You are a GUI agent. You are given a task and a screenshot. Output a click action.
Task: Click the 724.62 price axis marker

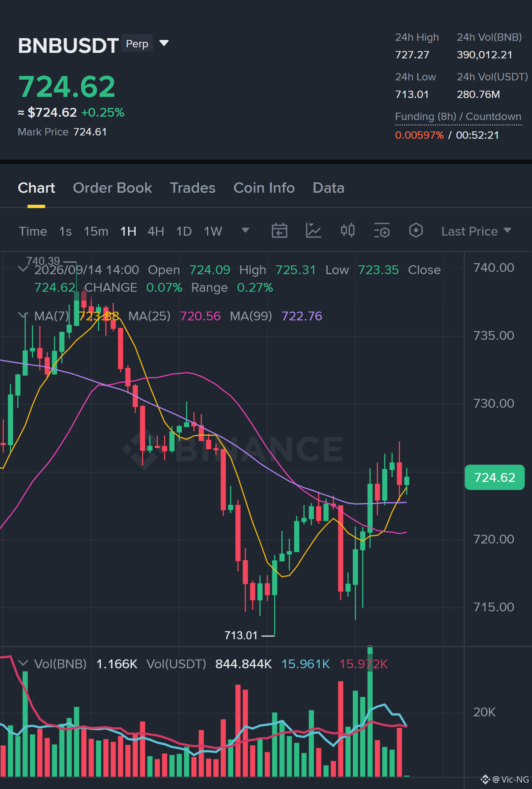coord(495,477)
